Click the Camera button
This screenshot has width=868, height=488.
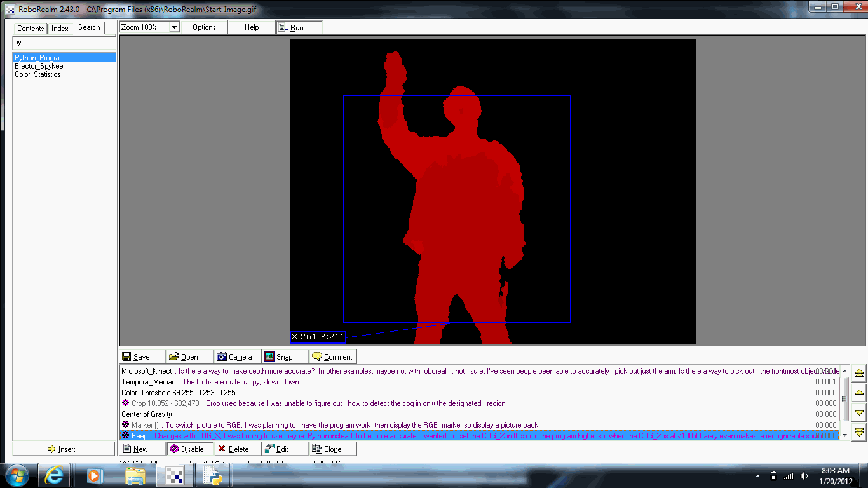coord(235,357)
